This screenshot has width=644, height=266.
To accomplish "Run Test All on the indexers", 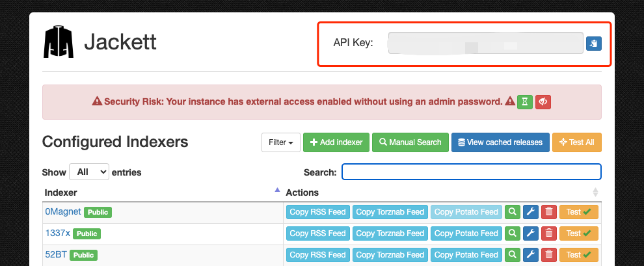I will click(577, 142).
